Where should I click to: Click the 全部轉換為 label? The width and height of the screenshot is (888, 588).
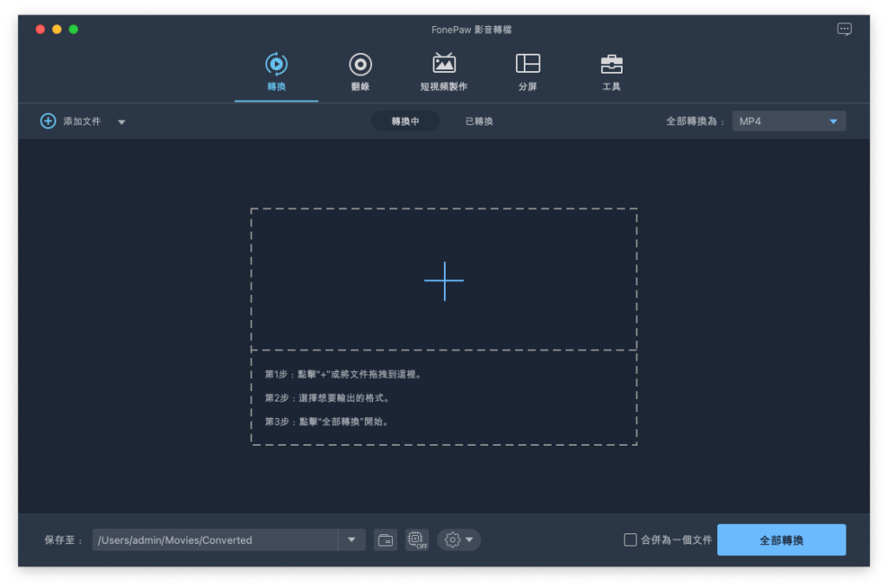[695, 121]
